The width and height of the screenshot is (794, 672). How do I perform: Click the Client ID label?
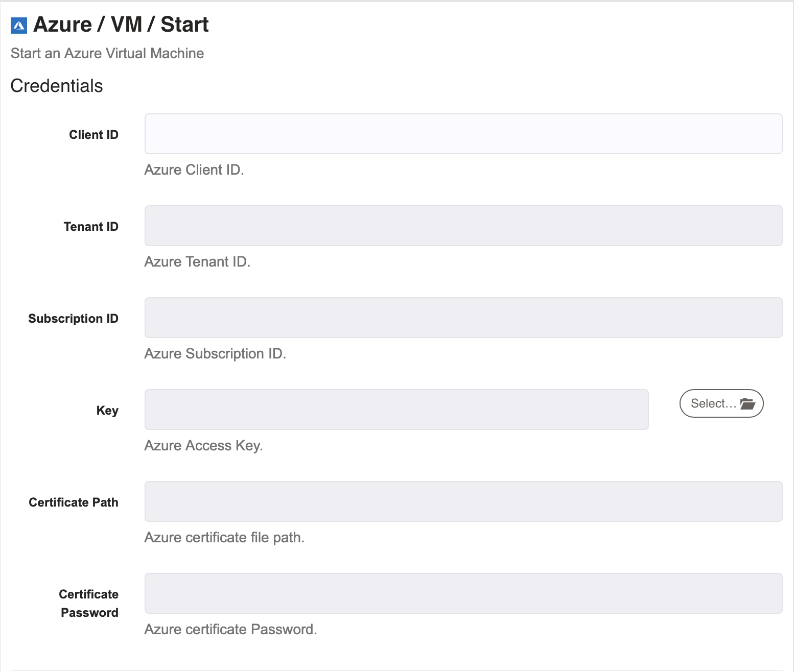(x=94, y=135)
